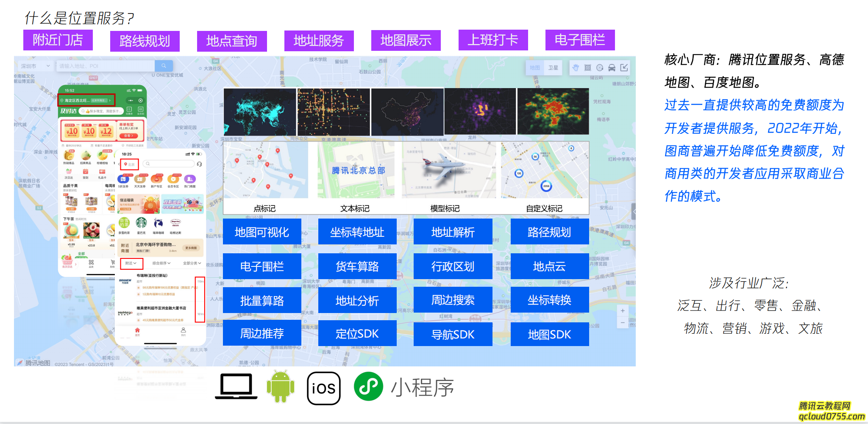Open the 北京 city selector in white app
Image resolution: width=868 pixels, height=424 pixels.
point(129,164)
